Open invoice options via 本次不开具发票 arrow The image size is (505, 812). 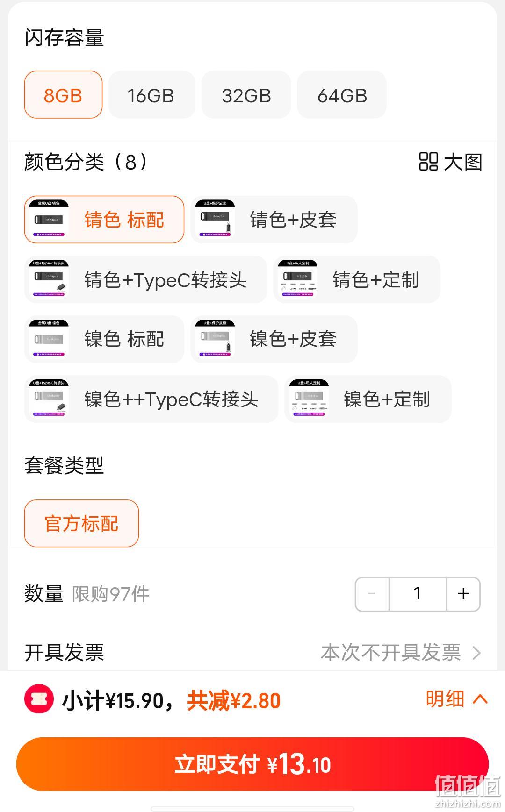tap(476, 653)
